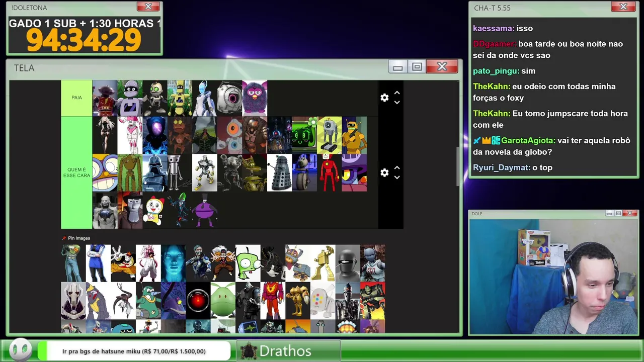Choose the stone-faced robot wearing a fedora

[x=130, y=210]
